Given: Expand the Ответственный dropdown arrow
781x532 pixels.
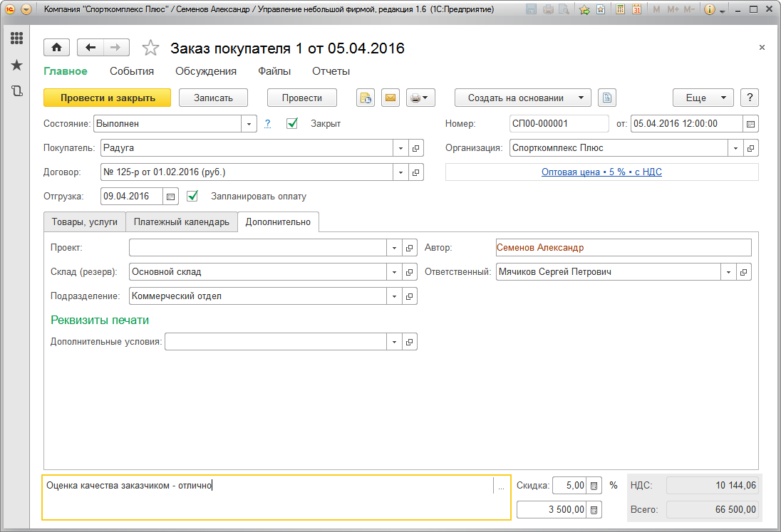Looking at the screenshot, I should coord(728,272).
